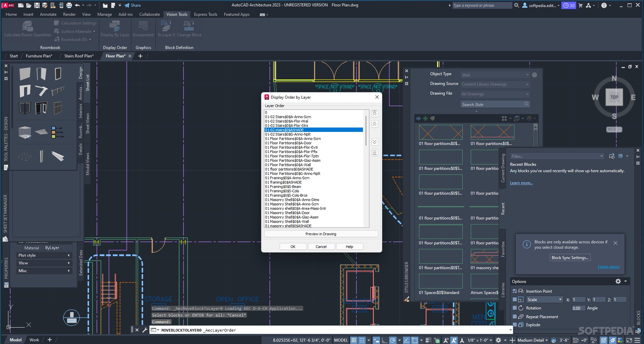Enable the Explode checkbox

point(515,325)
